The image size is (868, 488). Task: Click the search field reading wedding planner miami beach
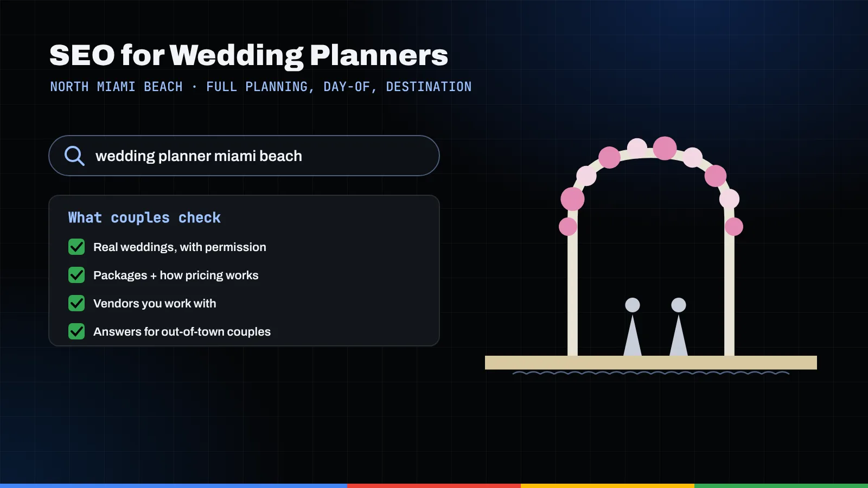(244, 156)
